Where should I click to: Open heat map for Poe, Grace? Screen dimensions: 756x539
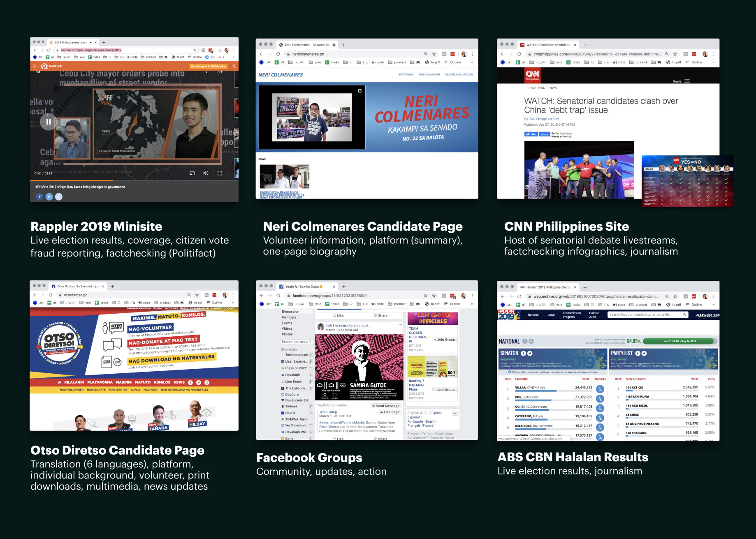tap(600, 398)
